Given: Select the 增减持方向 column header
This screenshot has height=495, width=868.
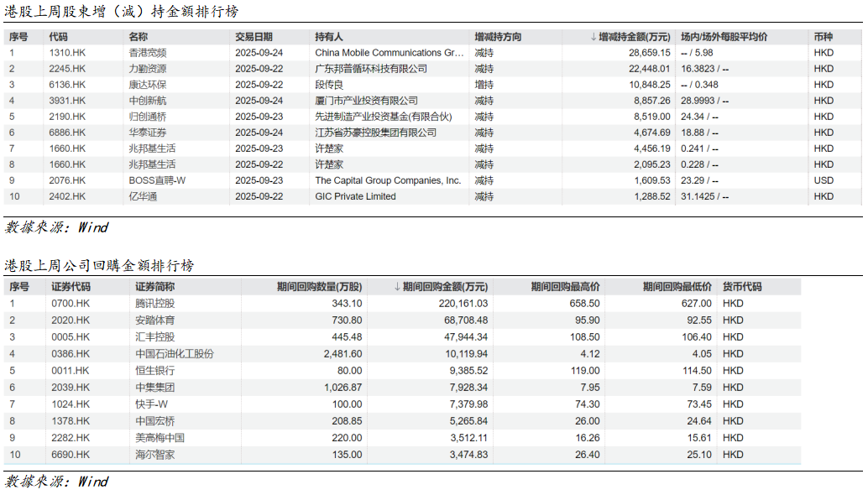Looking at the screenshot, I should 498,38.
